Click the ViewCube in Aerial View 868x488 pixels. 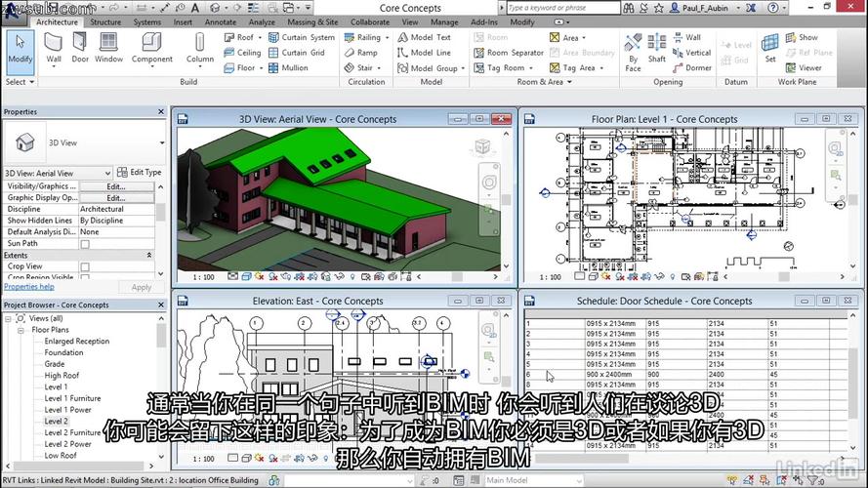tap(482, 146)
